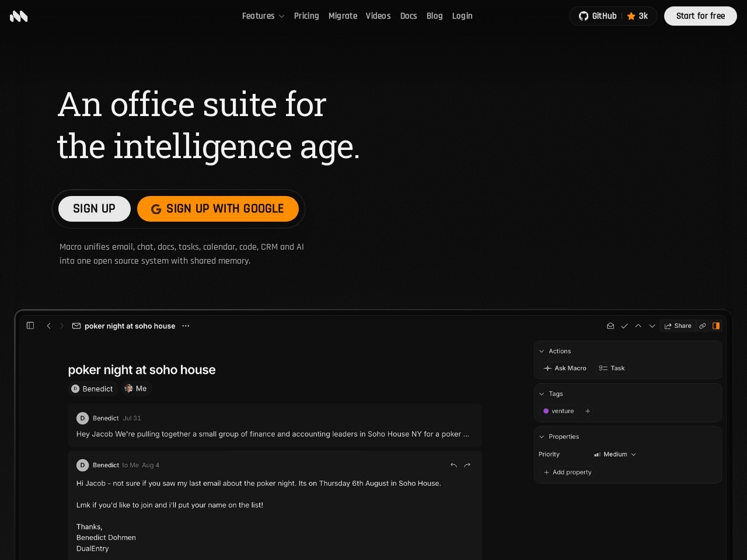Click the 'Priority' property label
Viewport: 747px width, 560px height.
[x=549, y=454]
